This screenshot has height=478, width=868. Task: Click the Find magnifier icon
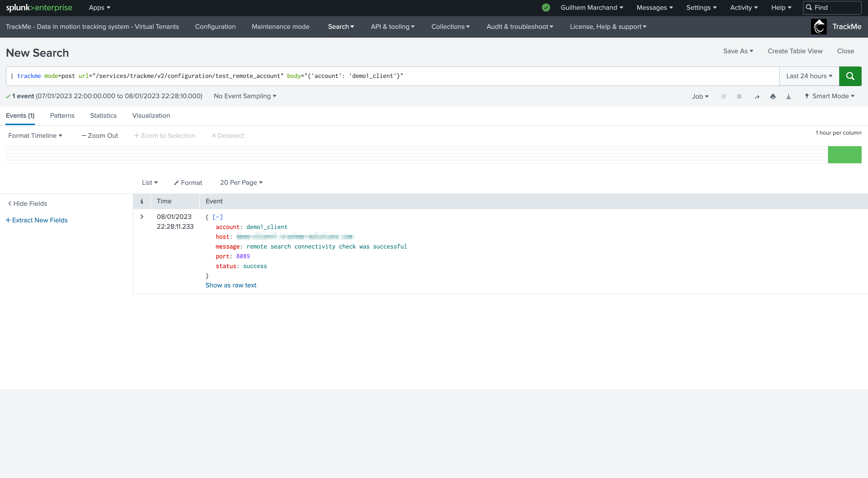(809, 7)
